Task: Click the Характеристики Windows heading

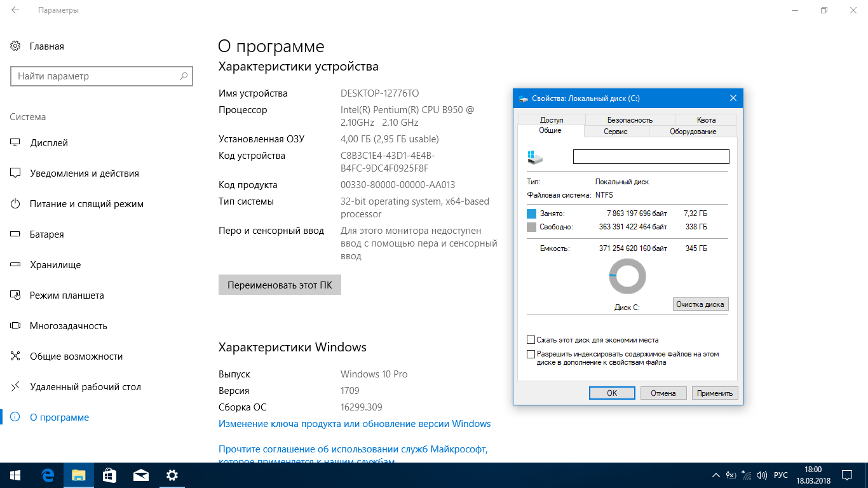Action: click(x=292, y=347)
